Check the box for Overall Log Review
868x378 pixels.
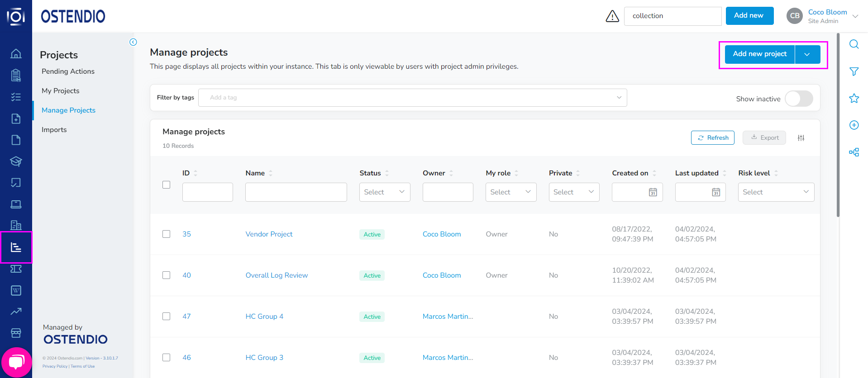point(167,275)
